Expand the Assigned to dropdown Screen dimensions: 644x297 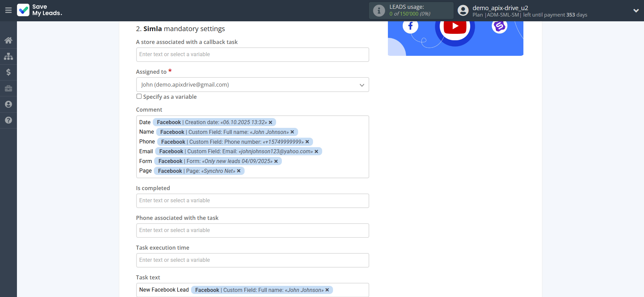(x=252, y=85)
